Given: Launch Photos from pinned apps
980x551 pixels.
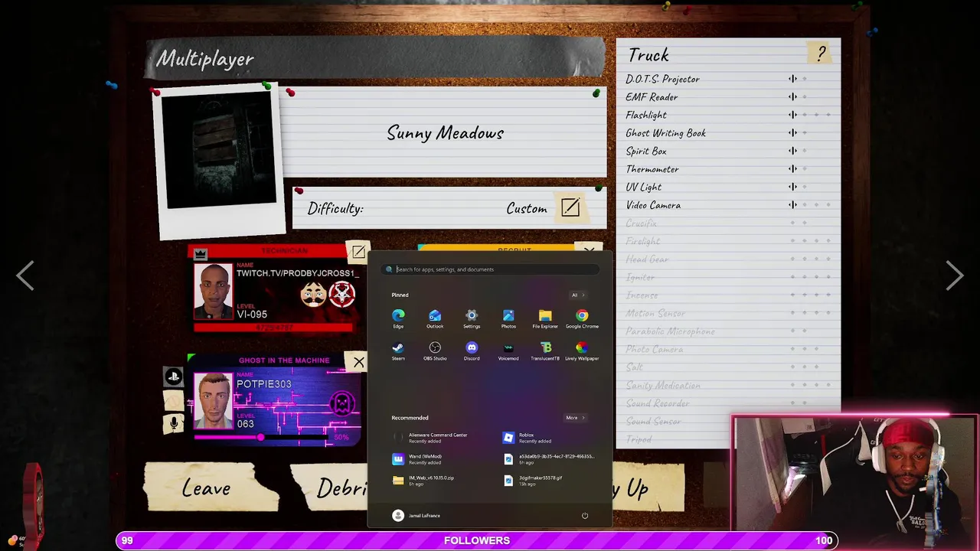Looking at the screenshot, I should (x=508, y=319).
